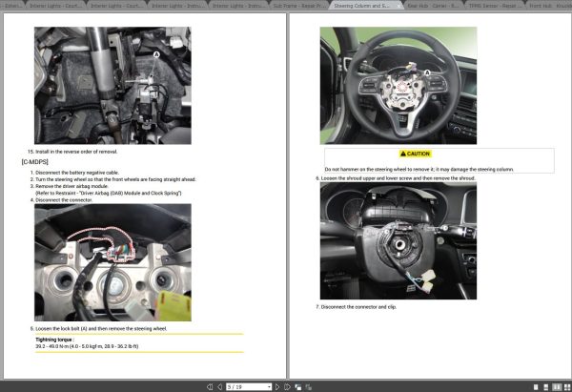Click step 'Loosen the shroud upper and lower screw'
Screen dimensions: 572x392
[396, 178]
